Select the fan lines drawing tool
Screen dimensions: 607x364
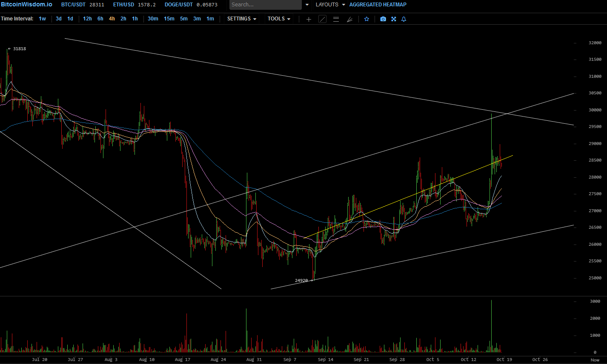pos(349,19)
